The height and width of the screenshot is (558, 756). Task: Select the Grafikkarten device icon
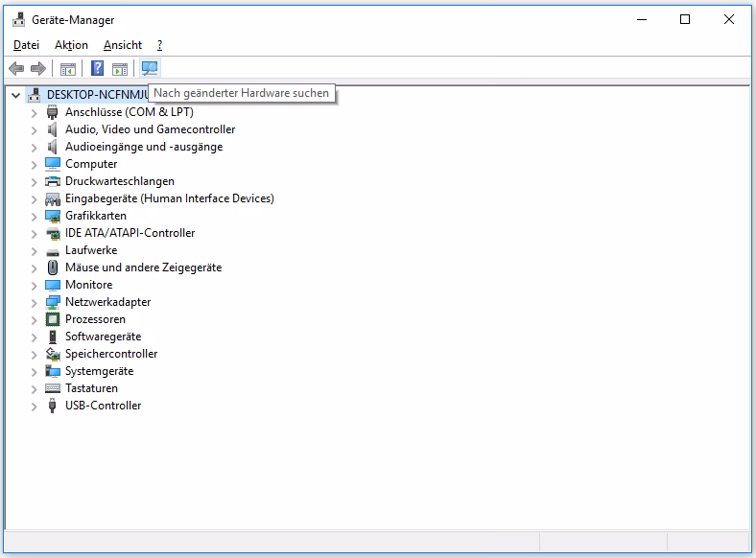53,216
